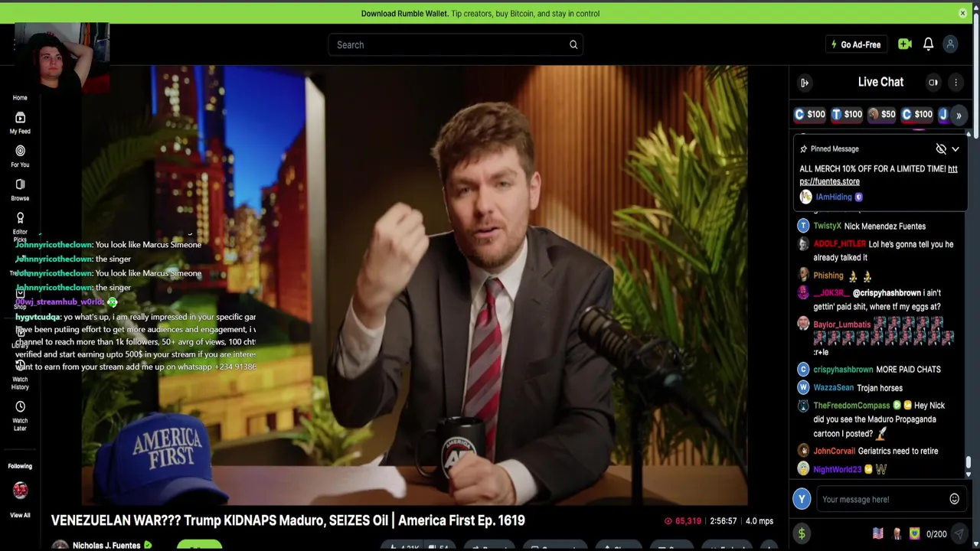Click the green upload camera icon

coord(905,44)
